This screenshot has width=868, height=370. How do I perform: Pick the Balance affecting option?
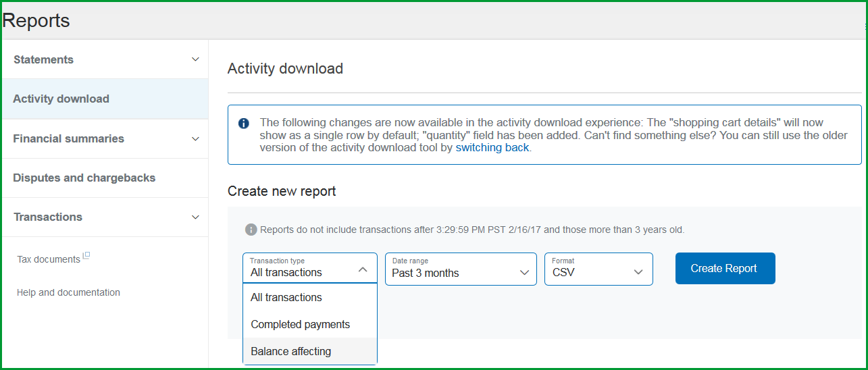tap(291, 351)
